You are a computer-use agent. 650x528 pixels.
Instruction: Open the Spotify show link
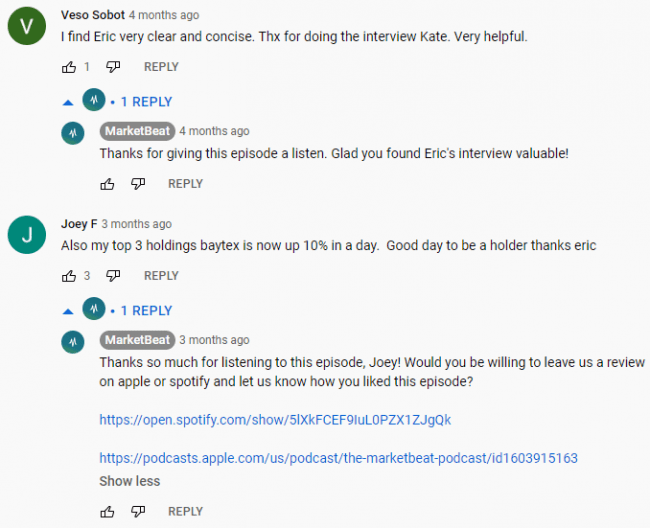click(275, 420)
